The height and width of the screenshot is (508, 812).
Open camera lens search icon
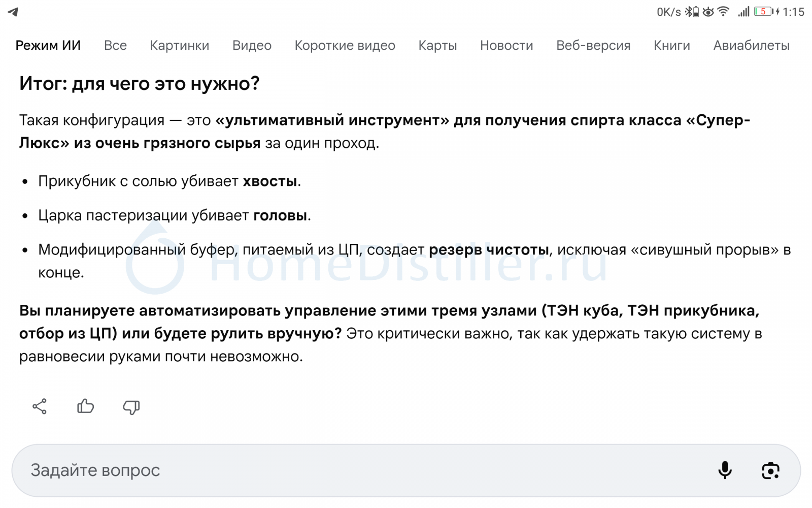(770, 470)
